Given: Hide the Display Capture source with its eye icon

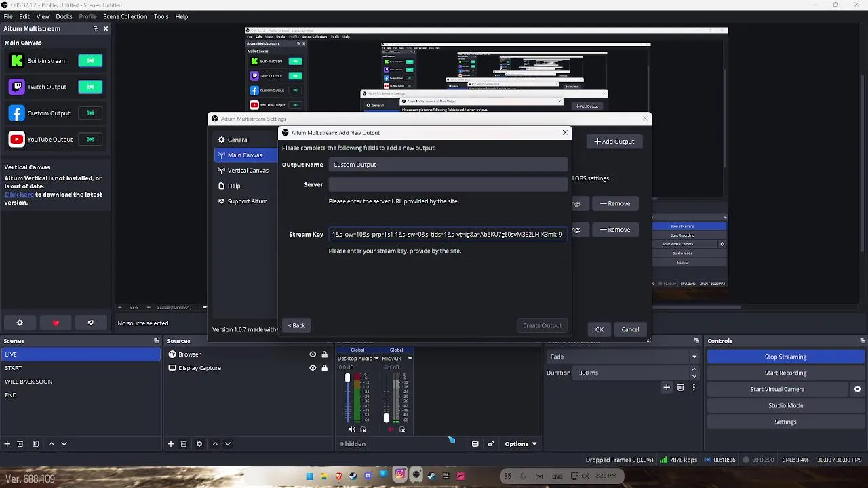Looking at the screenshot, I should [x=313, y=368].
